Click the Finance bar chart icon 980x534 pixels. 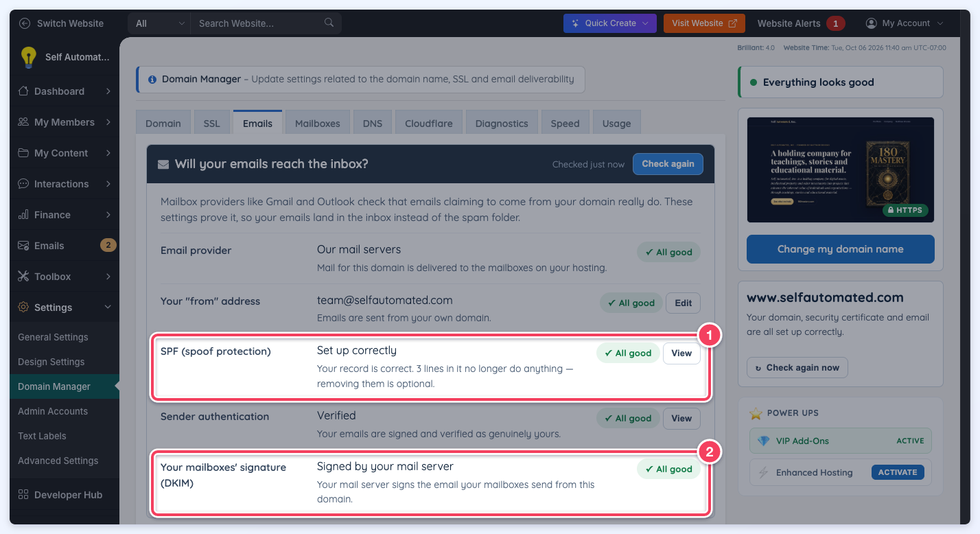click(x=23, y=215)
